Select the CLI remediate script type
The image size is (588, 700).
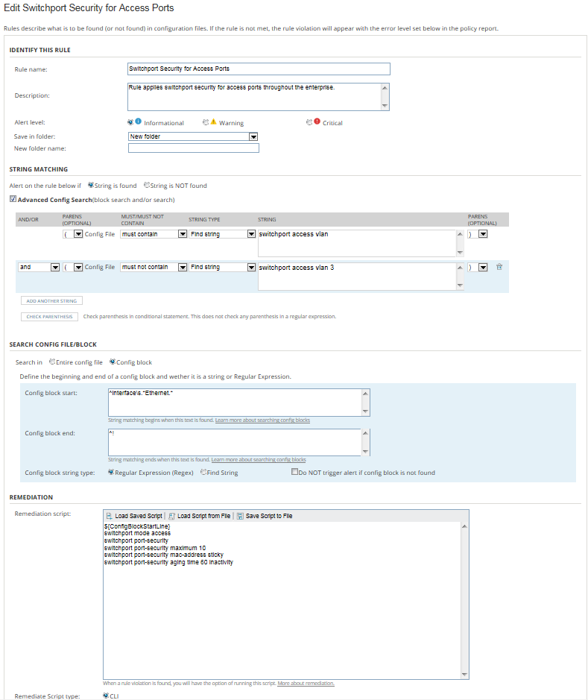[x=106, y=695]
